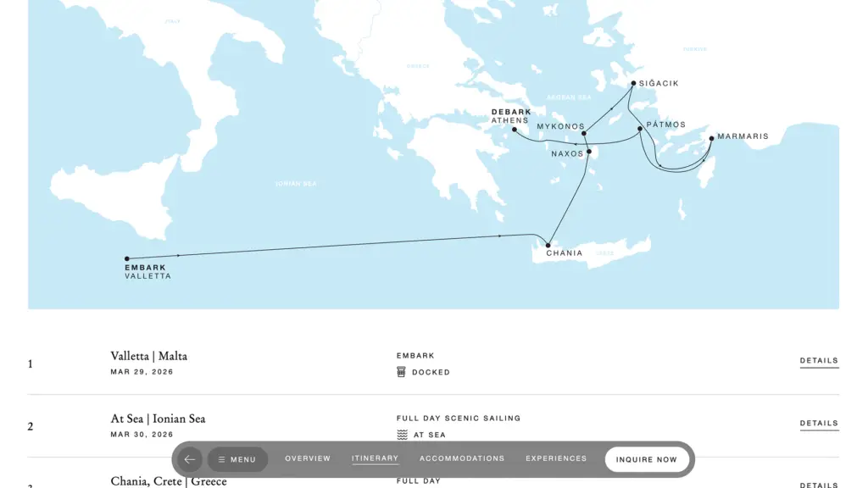Click the Mykonos port dot on map
This screenshot has height=488, width=868.
click(584, 133)
